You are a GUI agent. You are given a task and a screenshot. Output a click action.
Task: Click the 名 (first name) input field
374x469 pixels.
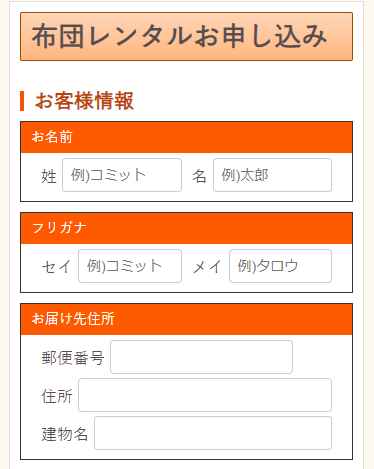point(272,175)
